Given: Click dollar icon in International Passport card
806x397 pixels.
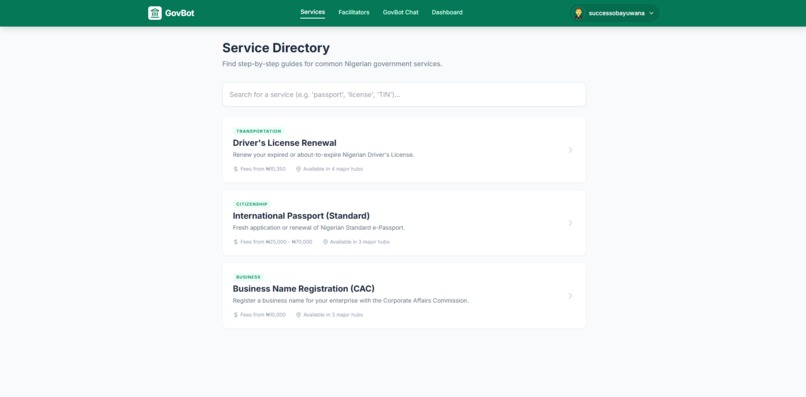Looking at the screenshot, I should [235, 242].
